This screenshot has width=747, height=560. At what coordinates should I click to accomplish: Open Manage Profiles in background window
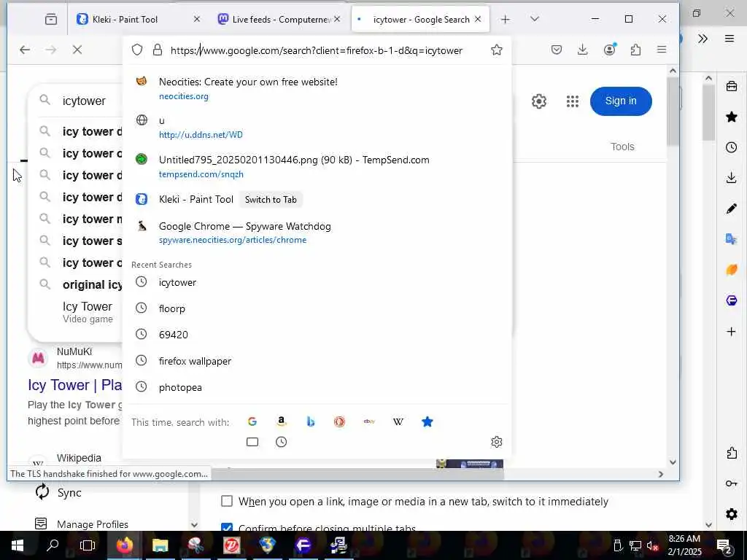82,524
